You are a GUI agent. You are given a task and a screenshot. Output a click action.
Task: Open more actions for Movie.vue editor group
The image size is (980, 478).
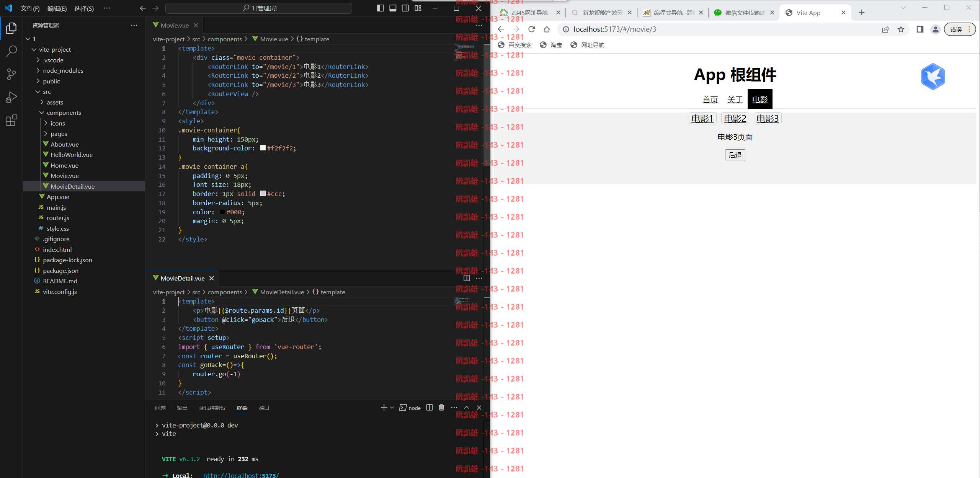479,25
